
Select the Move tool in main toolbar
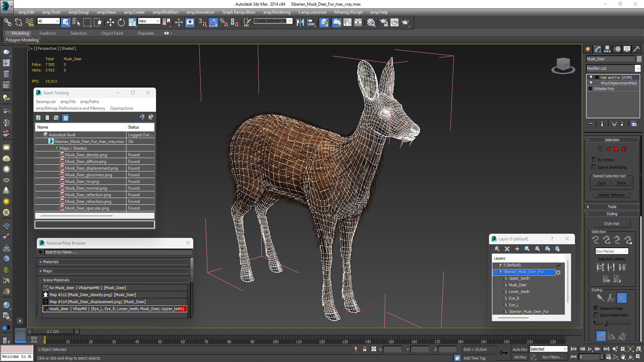point(110,22)
